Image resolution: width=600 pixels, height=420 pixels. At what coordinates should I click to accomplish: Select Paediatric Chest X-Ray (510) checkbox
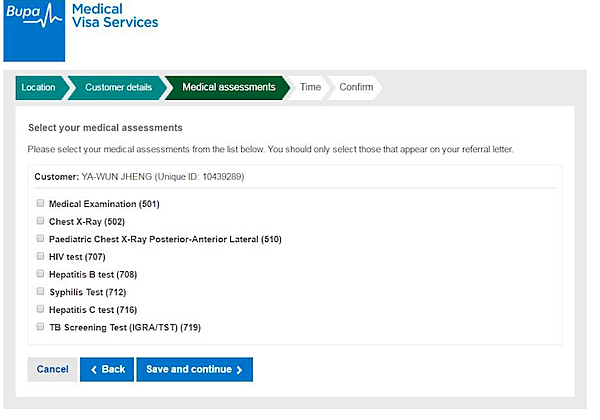click(x=40, y=238)
